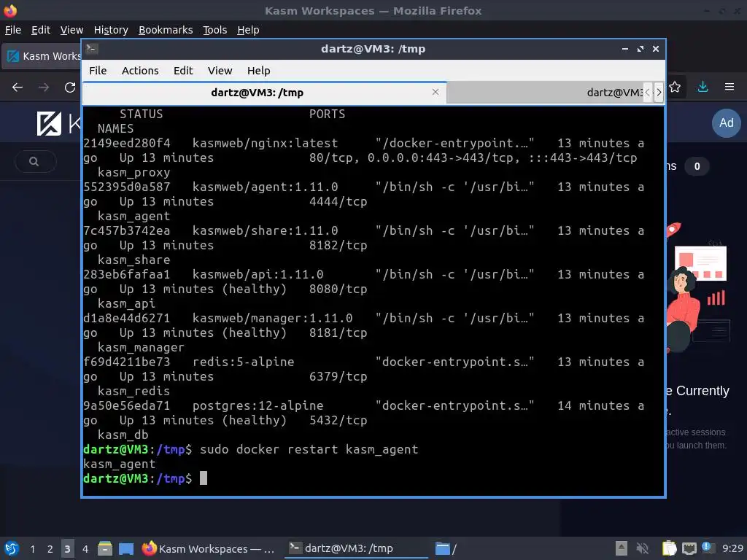Screen dimensions: 747x560
Task: Bookmark this page with the star icon
Action: (x=675, y=87)
